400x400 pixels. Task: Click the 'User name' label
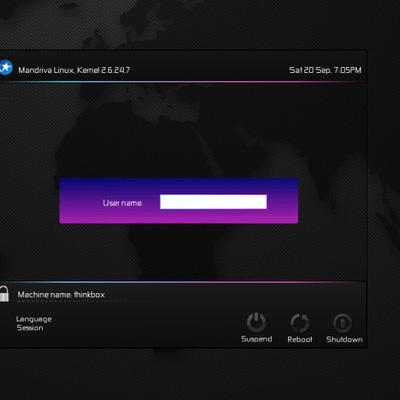[122, 203]
